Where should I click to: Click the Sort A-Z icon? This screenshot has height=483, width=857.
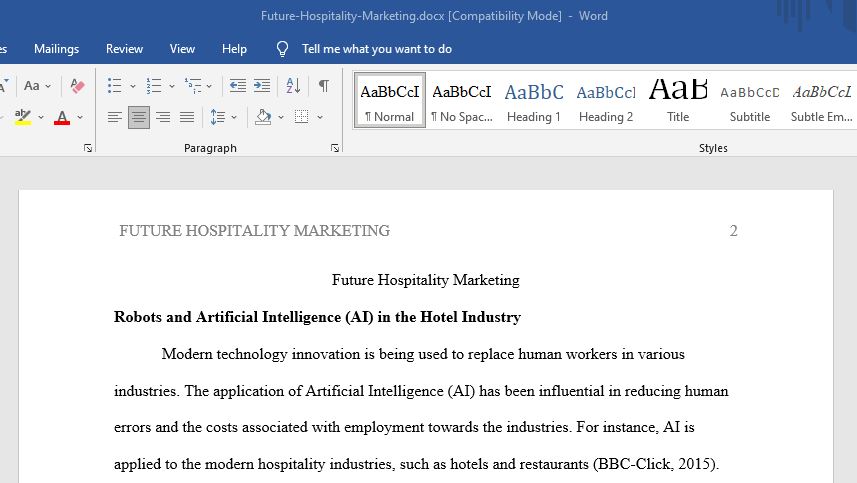tap(293, 86)
